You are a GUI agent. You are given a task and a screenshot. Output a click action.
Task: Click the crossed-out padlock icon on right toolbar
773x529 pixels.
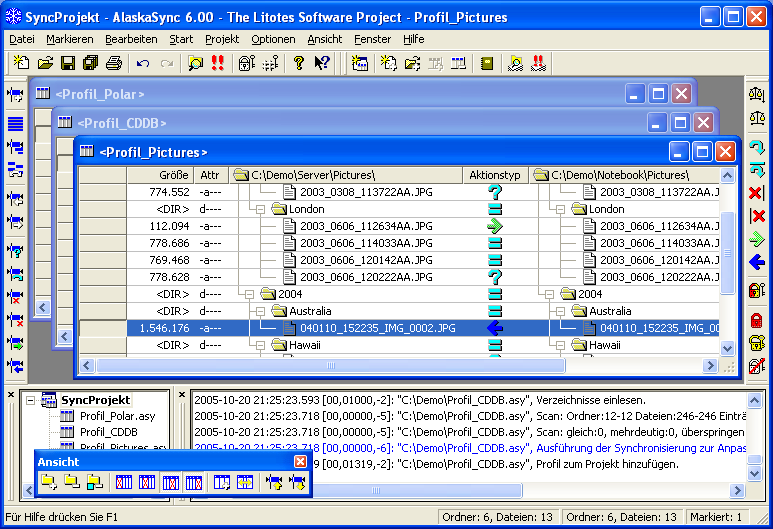(x=757, y=365)
